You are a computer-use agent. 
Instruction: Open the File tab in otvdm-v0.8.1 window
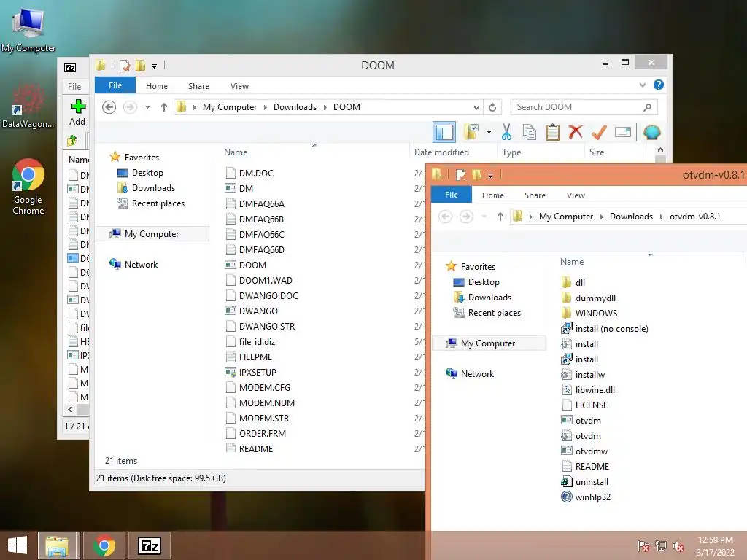click(451, 195)
